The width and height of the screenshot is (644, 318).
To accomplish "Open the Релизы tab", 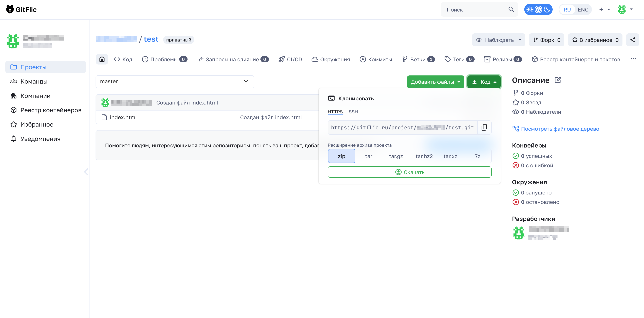I will (x=503, y=59).
